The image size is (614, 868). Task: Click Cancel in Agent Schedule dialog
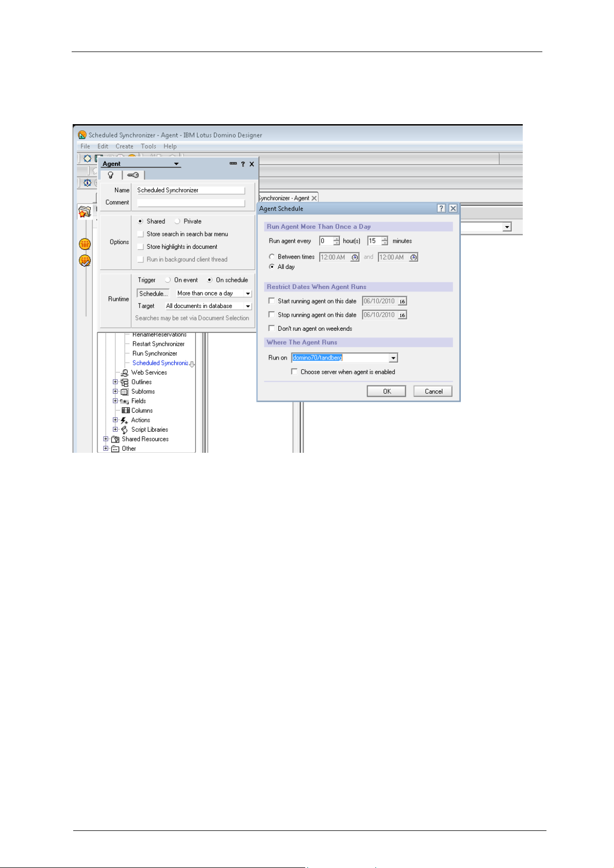[x=433, y=392]
